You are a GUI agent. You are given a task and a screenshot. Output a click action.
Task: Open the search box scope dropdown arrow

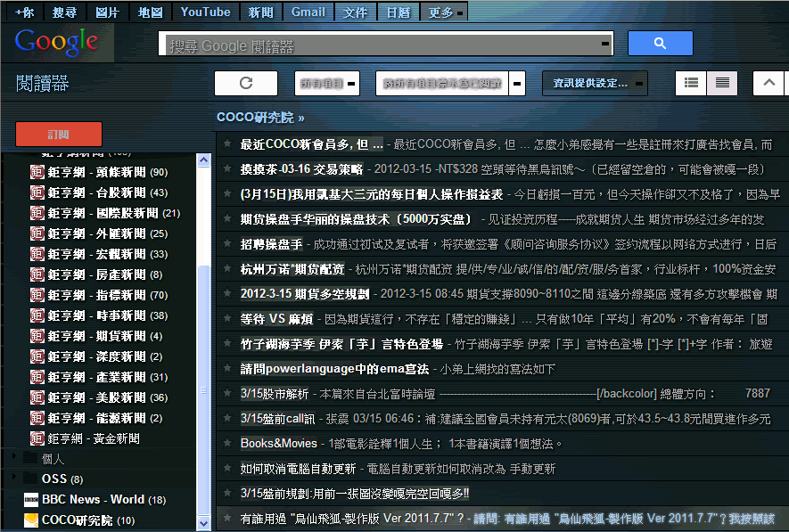[x=605, y=44]
